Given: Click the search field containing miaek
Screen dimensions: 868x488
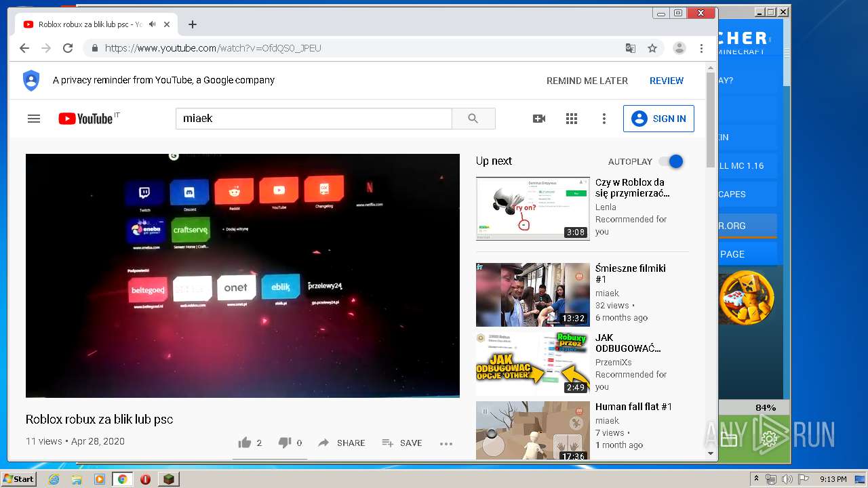Looking at the screenshot, I should 314,119.
